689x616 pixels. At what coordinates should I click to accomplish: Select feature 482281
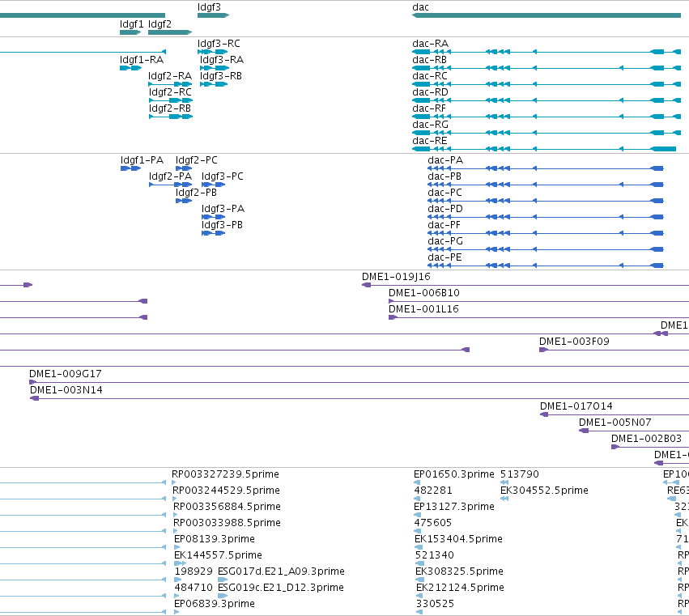[x=418, y=499]
